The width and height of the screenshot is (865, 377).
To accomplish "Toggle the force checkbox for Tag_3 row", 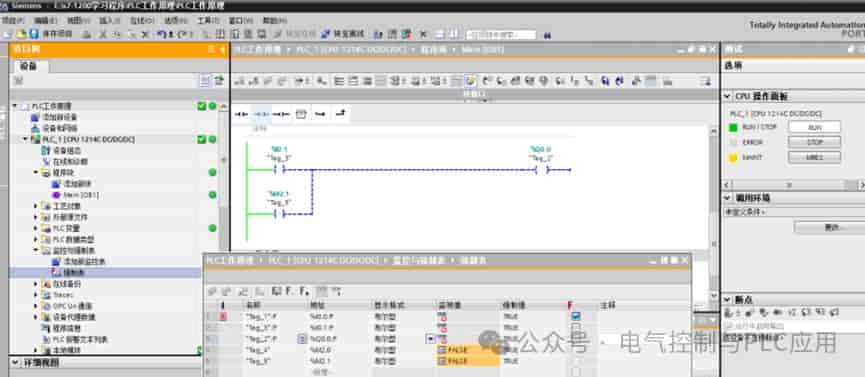I will [576, 327].
